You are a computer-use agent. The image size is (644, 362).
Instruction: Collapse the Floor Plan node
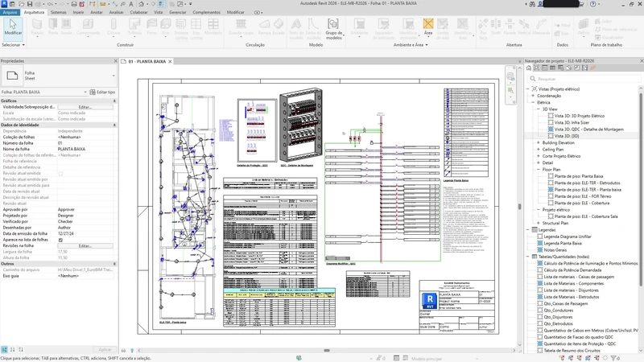pos(539,170)
